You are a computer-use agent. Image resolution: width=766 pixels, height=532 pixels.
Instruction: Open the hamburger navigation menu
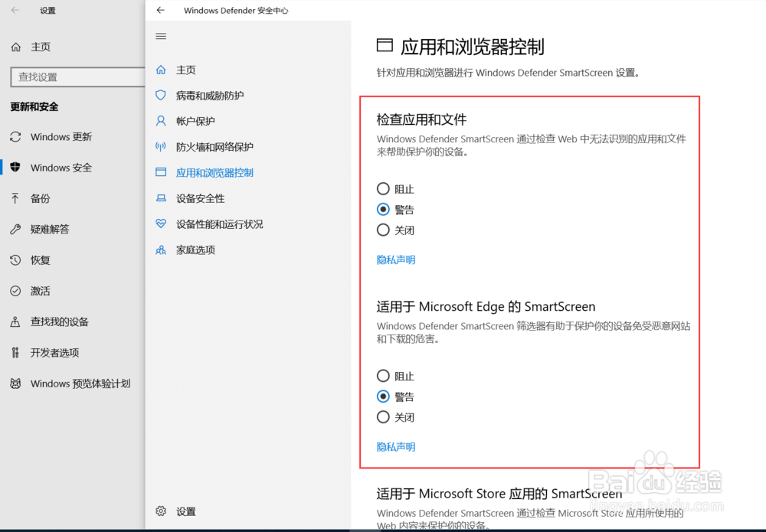click(x=161, y=36)
